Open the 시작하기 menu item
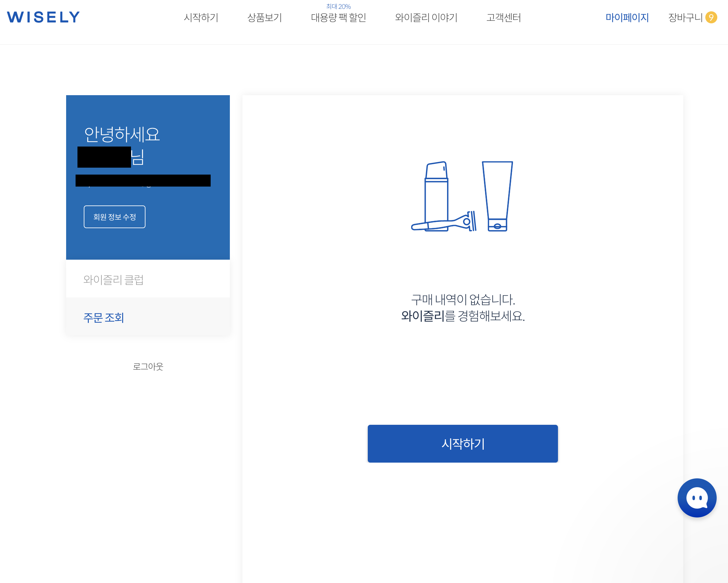Image resolution: width=728 pixels, height=583 pixels. [201, 17]
